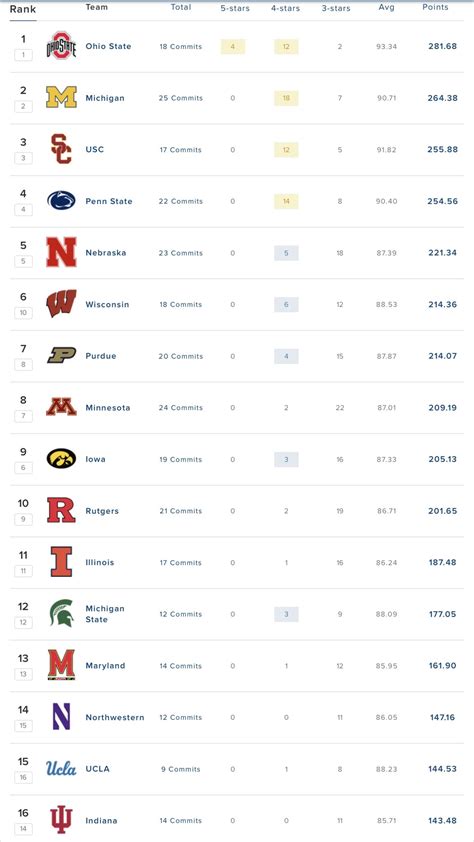Sort by the 4-stars column header
The image size is (474, 842).
(x=285, y=8)
